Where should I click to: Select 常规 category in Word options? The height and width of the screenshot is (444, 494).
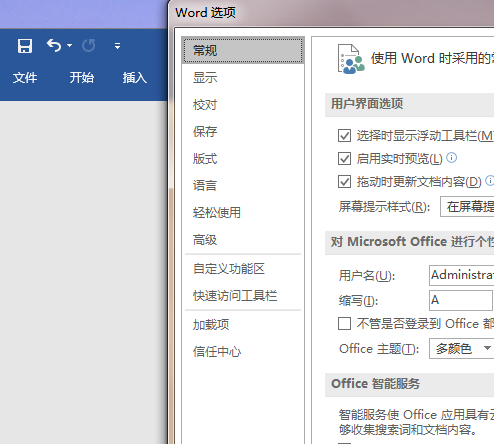coord(243,51)
